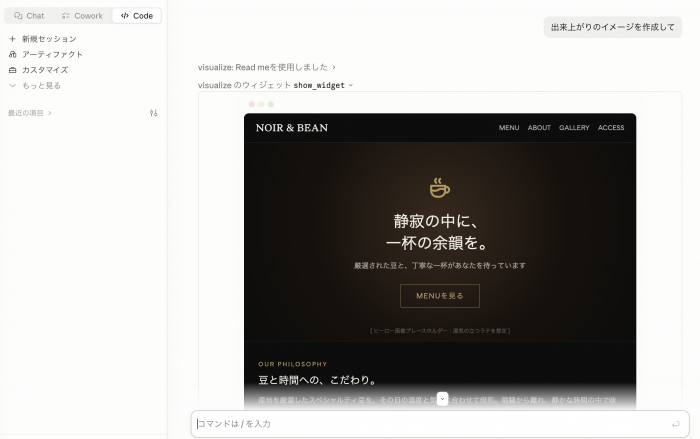
Task: Click the plus icon for 新規セッション
Action: [12, 39]
